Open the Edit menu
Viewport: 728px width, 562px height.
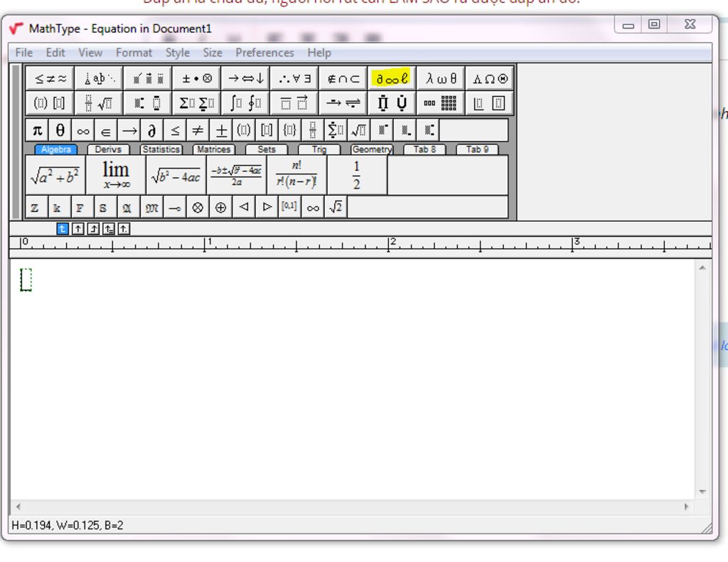click(x=55, y=53)
